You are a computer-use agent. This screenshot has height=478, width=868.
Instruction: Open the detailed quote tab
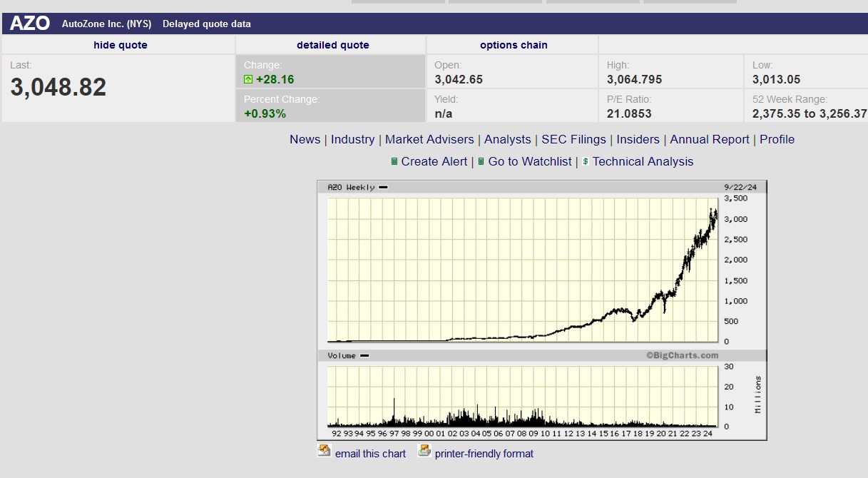(x=333, y=45)
